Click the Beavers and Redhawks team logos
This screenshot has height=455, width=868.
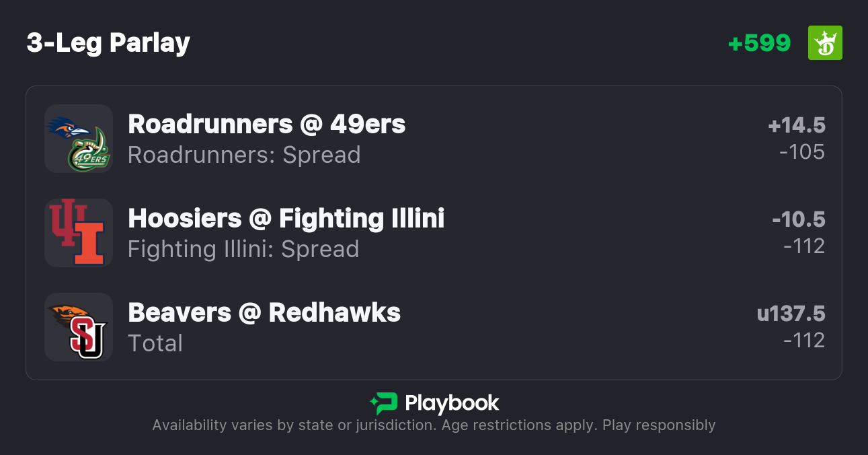(x=79, y=327)
